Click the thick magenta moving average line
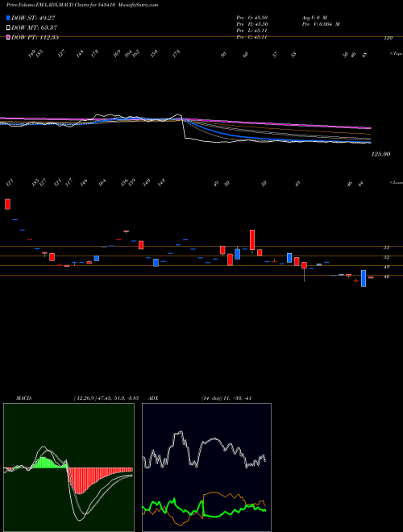The height and width of the screenshot is (532, 403). 278,123
